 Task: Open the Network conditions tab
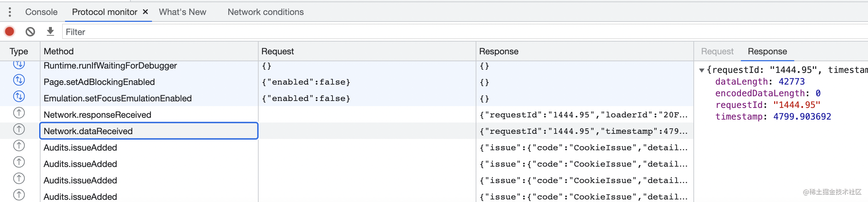[x=266, y=12]
